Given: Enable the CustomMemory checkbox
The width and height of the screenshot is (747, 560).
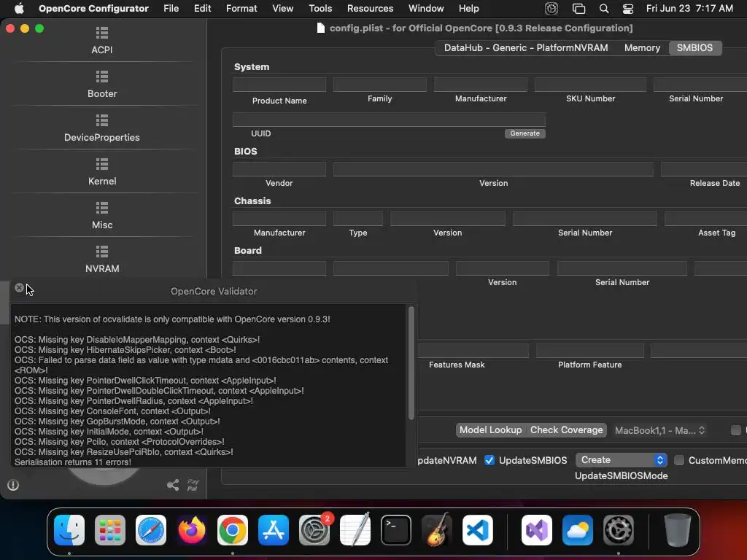Looking at the screenshot, I should point(679,460).
